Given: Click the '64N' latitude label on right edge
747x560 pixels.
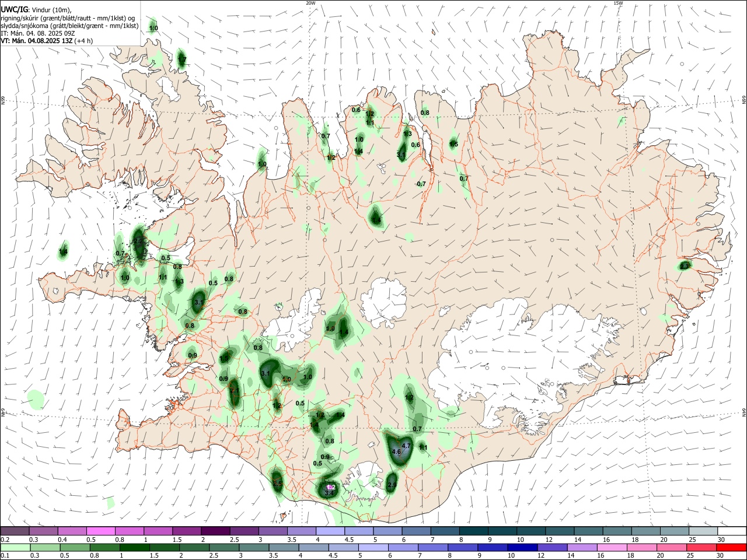Looking at the screenshot, I should tap(744, 412).
